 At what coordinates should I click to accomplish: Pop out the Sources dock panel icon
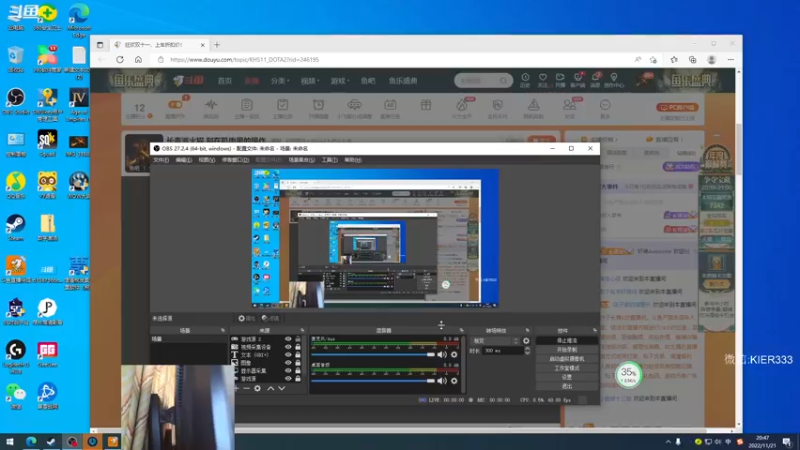(x=302, y=331)
